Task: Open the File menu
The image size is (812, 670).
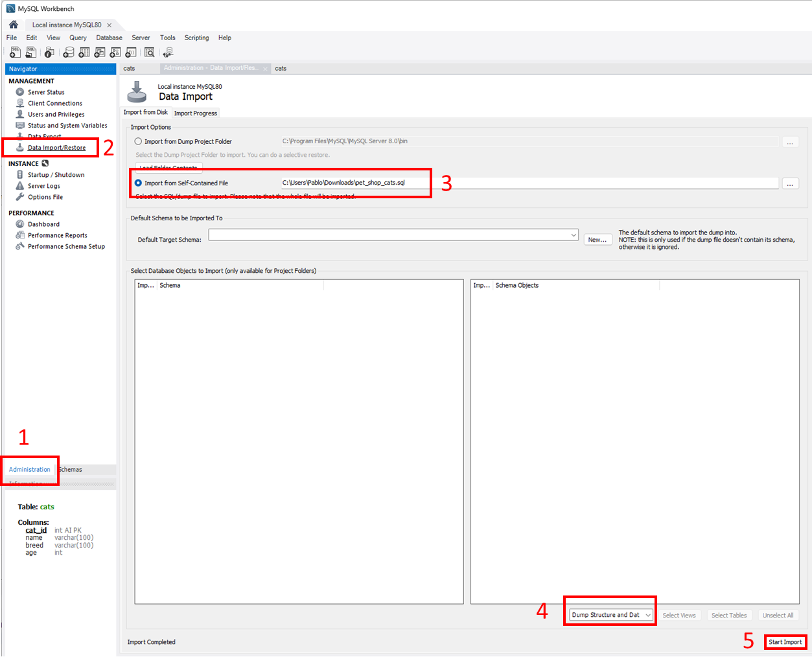Action: click(x=12, y=38)
